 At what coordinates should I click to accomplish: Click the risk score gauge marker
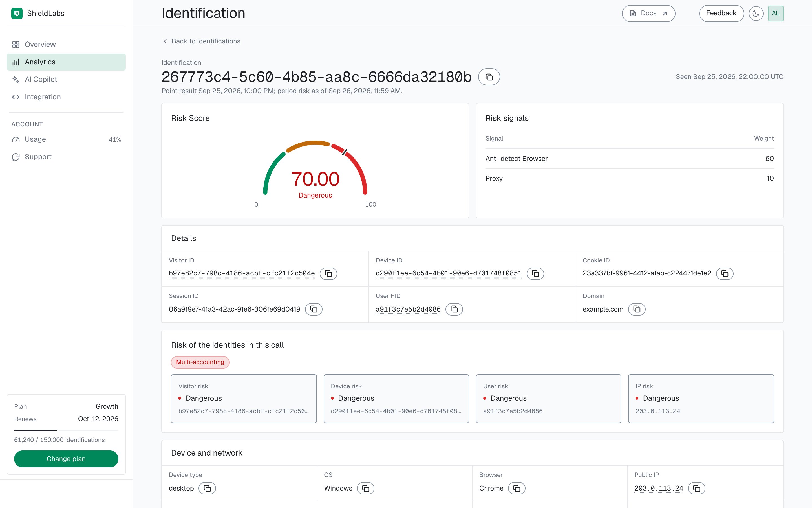coord(344,152)
